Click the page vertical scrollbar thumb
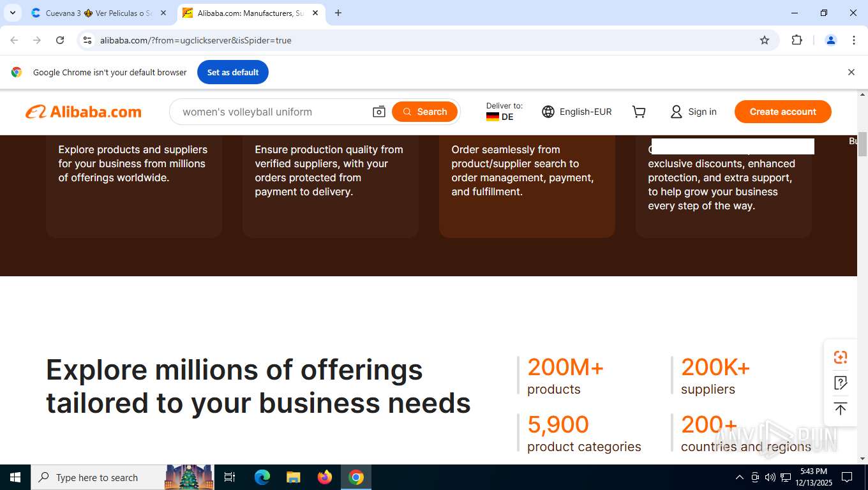 (x=862, y=144)
